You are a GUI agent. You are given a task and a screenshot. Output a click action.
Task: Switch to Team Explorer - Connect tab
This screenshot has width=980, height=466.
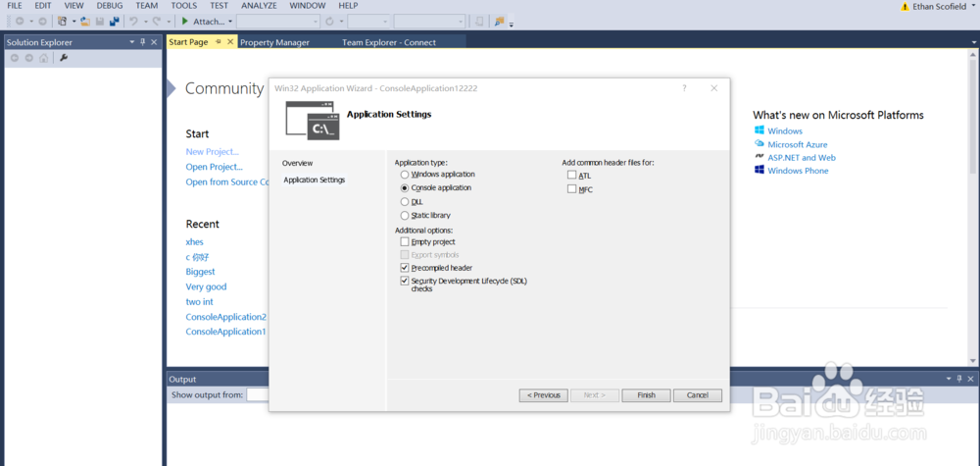[x=389, y=42]
